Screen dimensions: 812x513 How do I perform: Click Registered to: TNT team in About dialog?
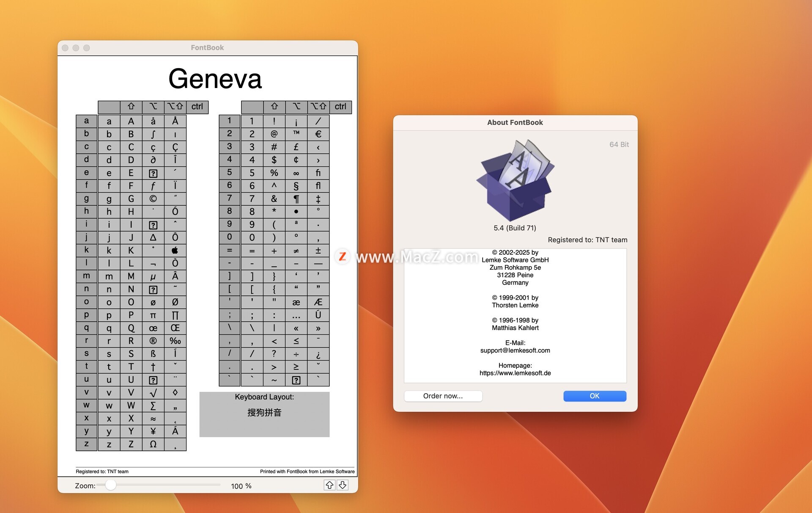click(587, 240)
